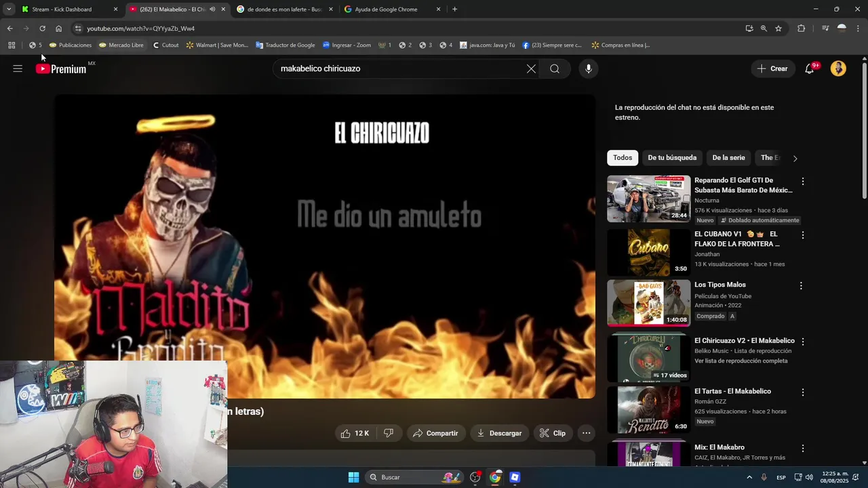Switch to Ayuda de Google Chrome tab

coord(393,9)
